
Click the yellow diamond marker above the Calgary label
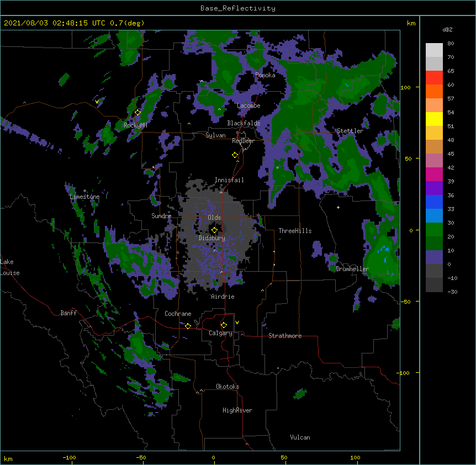224,325
